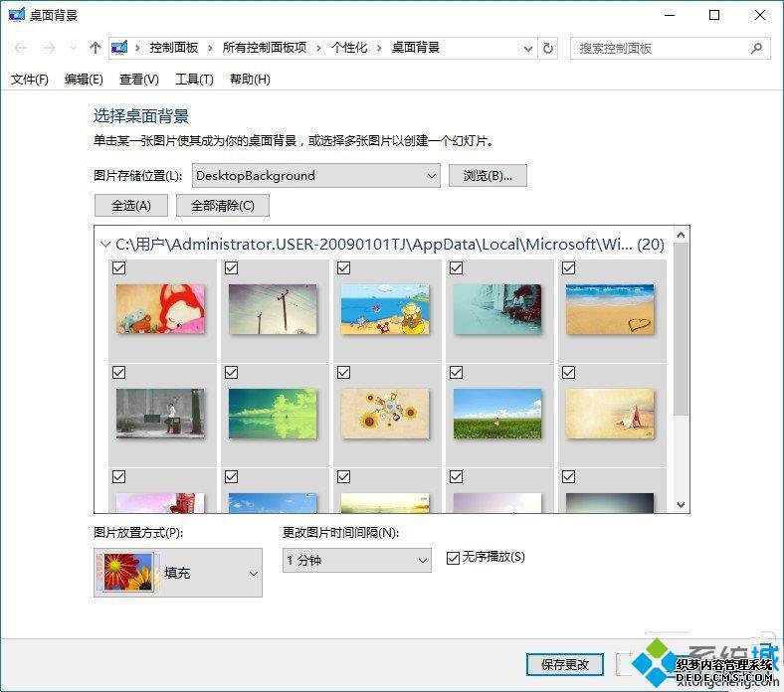Uncheck the girl on sand wallpaper checkbox
The height and width of the screenshot is (692, 784).
(569, 373)
